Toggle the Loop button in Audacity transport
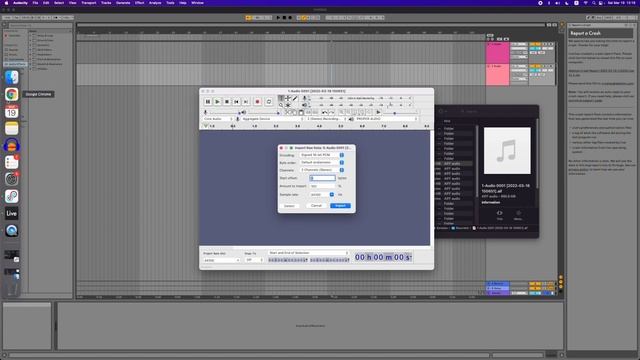The image size is (640, 360). point(269,102)
